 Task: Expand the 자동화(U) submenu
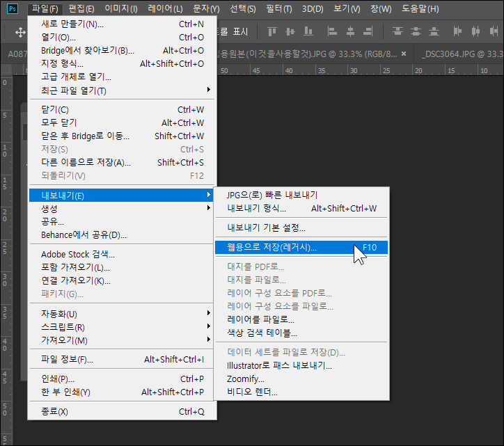pos(123,314)
